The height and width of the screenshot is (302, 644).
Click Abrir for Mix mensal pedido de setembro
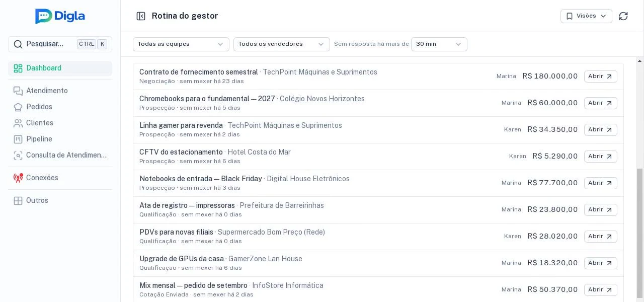coord(601,290)
